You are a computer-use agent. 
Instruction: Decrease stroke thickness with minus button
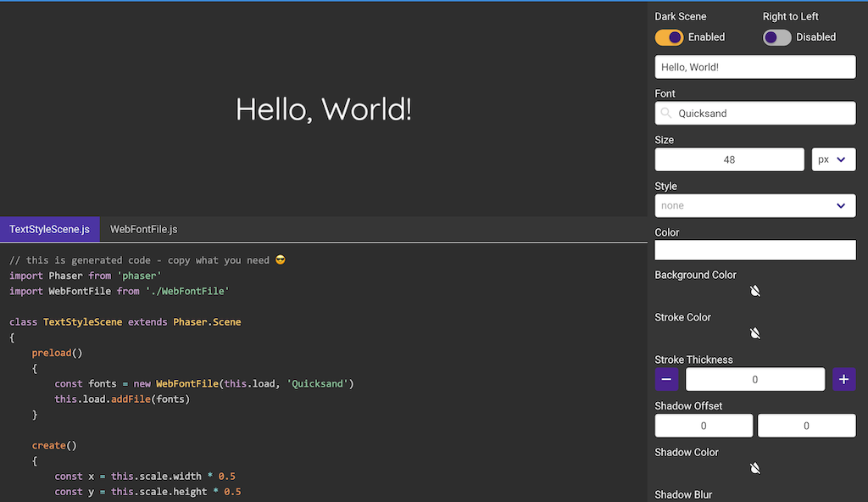(x=667, y=379)
